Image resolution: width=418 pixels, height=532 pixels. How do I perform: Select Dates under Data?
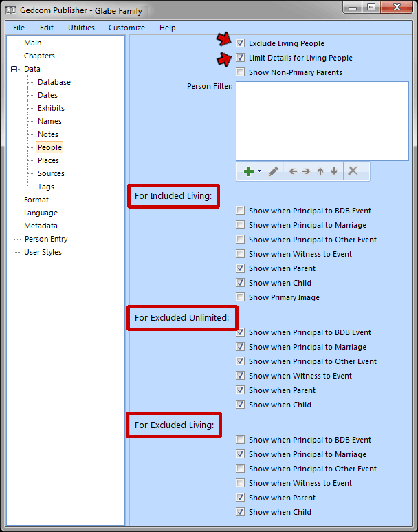[48, 96]
